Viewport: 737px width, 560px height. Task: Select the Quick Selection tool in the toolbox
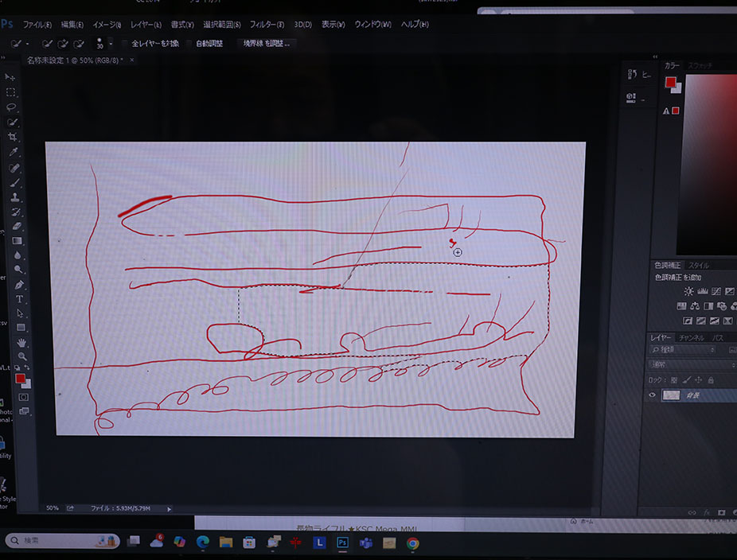click(12, 122)
